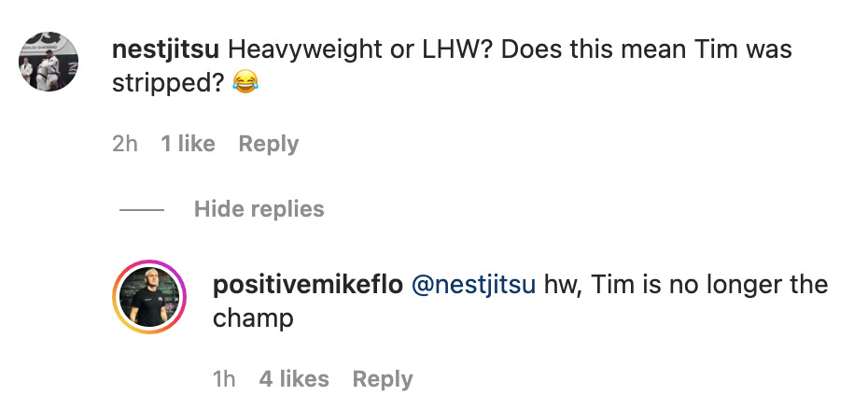The width and height of the screenshot is (868, 409).
Task: Show the 4 likes list
Action: tap(294, 379)
